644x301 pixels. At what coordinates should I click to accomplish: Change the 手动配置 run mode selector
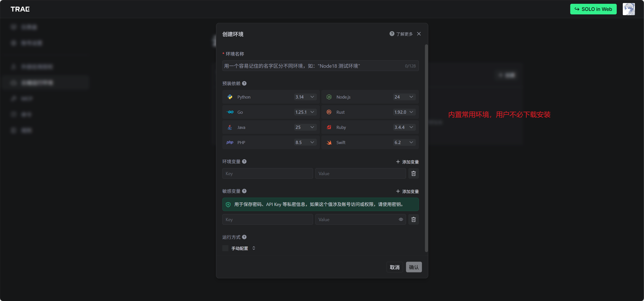tap(254, 248)
